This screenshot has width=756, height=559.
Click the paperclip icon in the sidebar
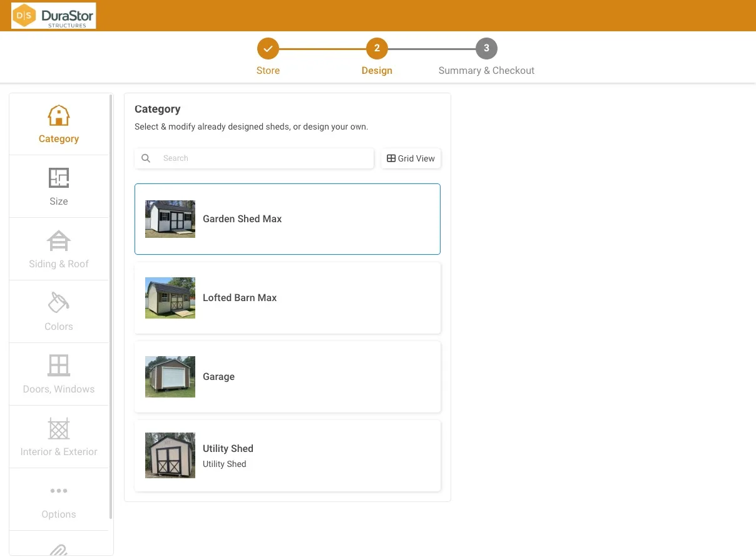tap(59, 550)
